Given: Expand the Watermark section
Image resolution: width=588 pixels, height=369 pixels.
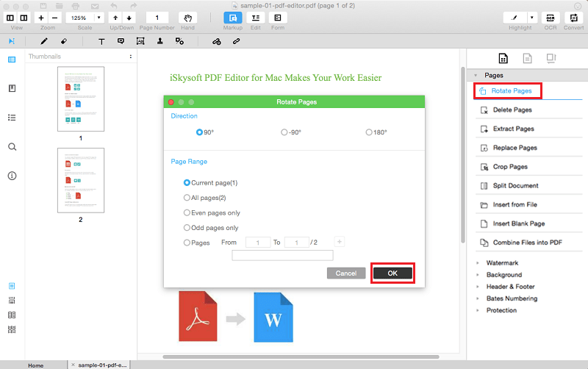Looking at the screenshot, I should (x=478, y=263).
